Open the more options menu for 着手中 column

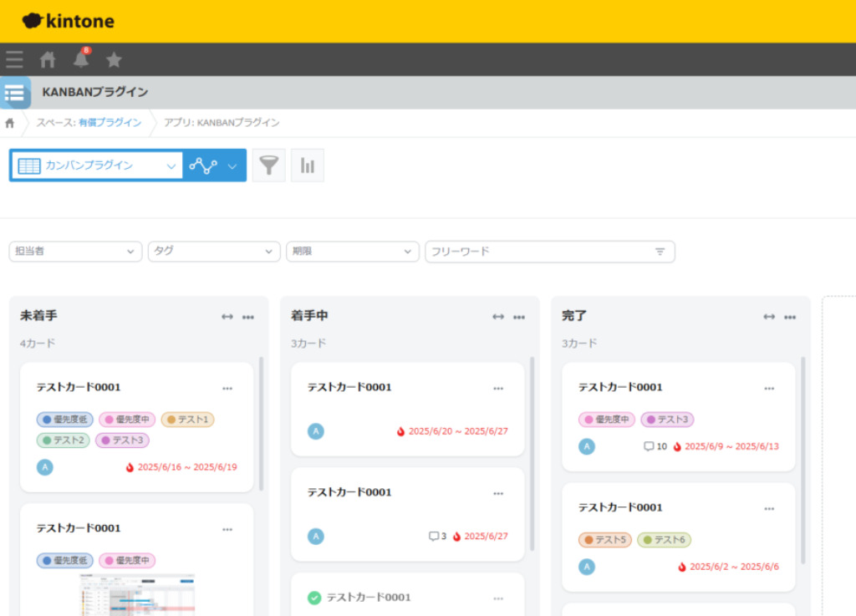click(519, 317)
